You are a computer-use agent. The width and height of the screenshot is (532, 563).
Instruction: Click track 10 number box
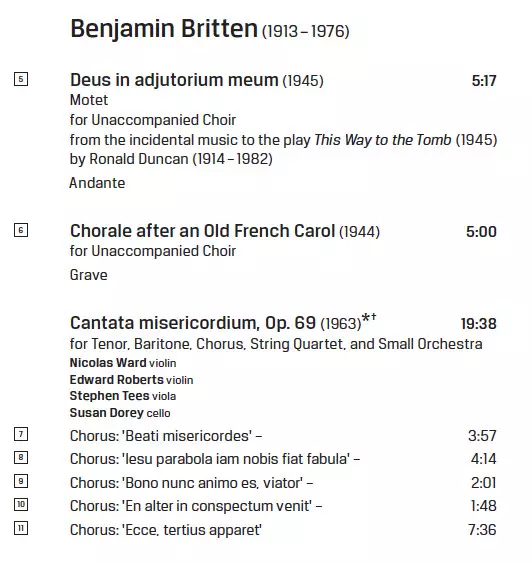(21, 504)
